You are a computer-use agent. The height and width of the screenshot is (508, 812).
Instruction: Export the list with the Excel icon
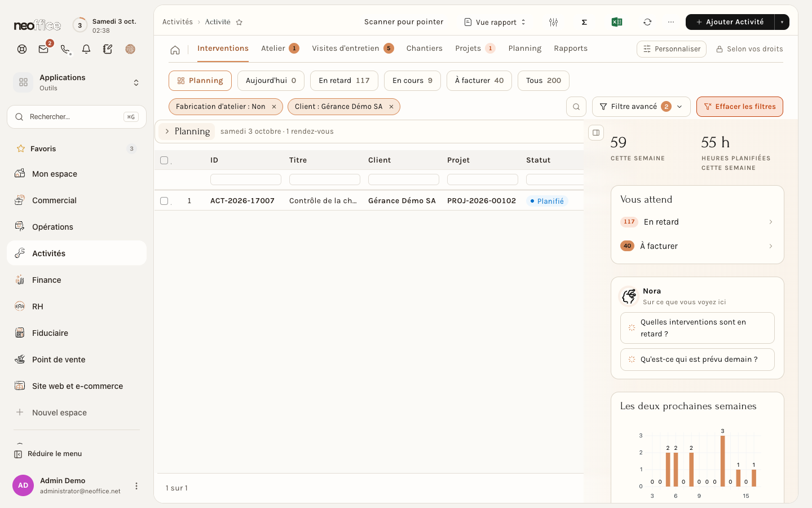click(x=616, y=22)
